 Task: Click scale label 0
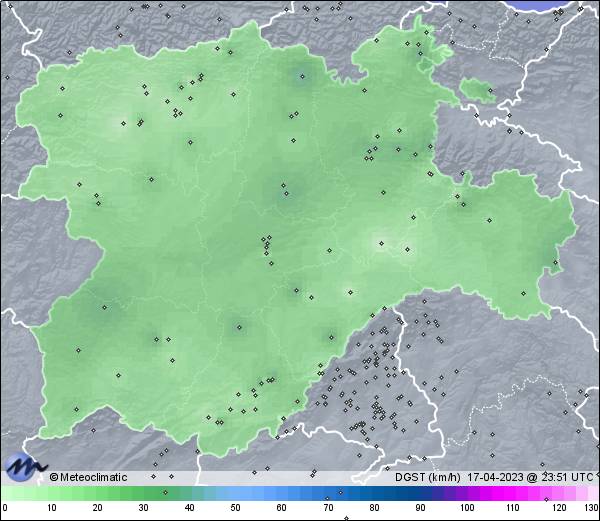(x=5, y=508)
